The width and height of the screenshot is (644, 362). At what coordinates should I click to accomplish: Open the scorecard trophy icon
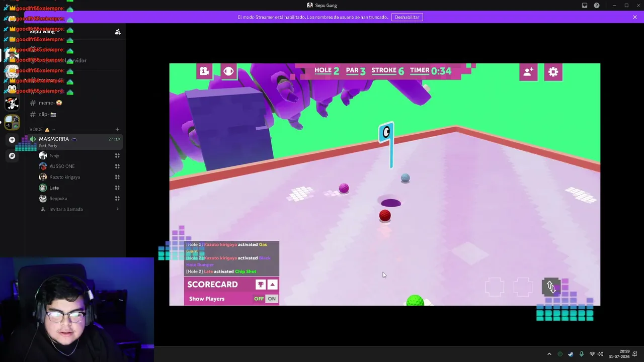pyautogui.click(x=261, y=285)
